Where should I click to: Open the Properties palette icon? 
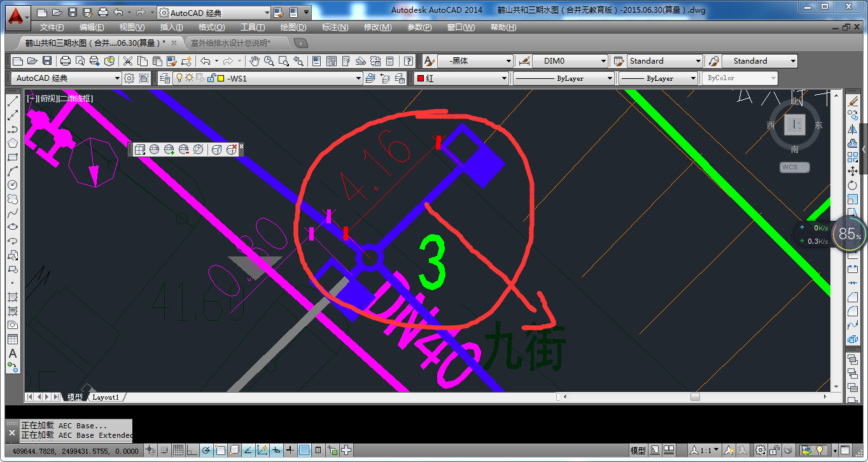click(316, 61)
